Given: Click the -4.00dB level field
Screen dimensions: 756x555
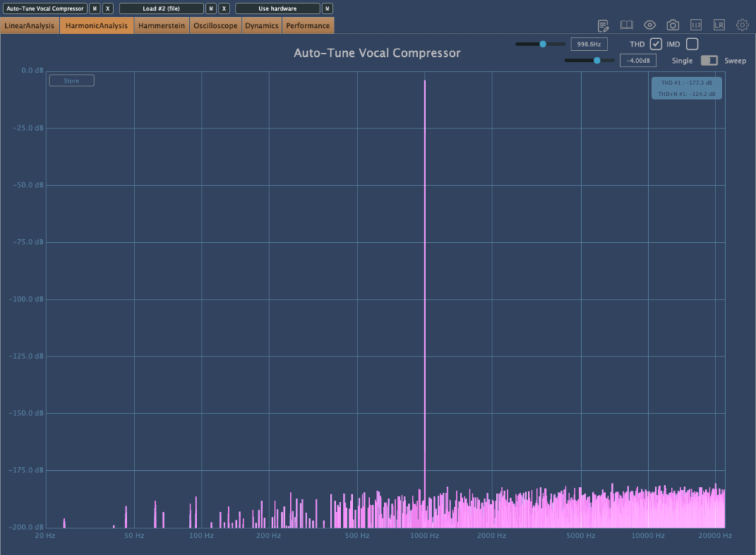Looking at the screenshot, I should pyautogui.click(x=638, y=61).
